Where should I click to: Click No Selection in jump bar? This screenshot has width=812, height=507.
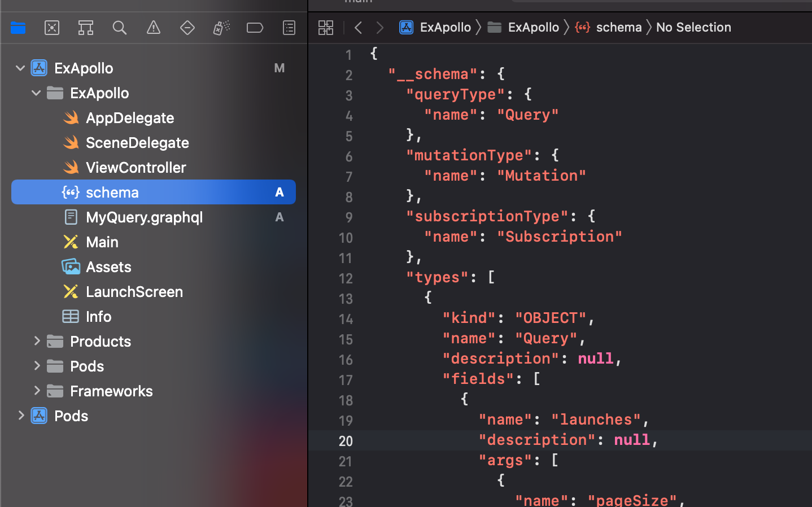click(x=693, y=27)
